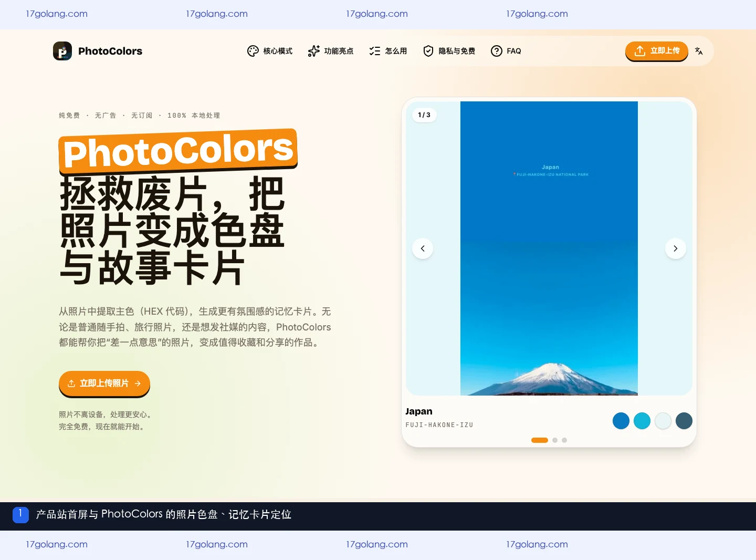Image resolution: width=756 pixels, height=560 pixels.
Task: Click the shield icon beside 隐私与免费
Action: click(428, 51)
